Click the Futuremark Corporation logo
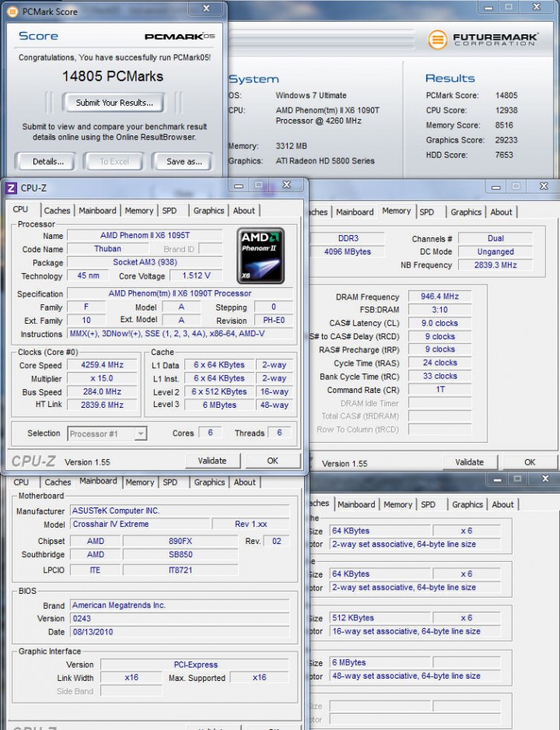This screenshot has height=730, width=560. pos(482,40)
